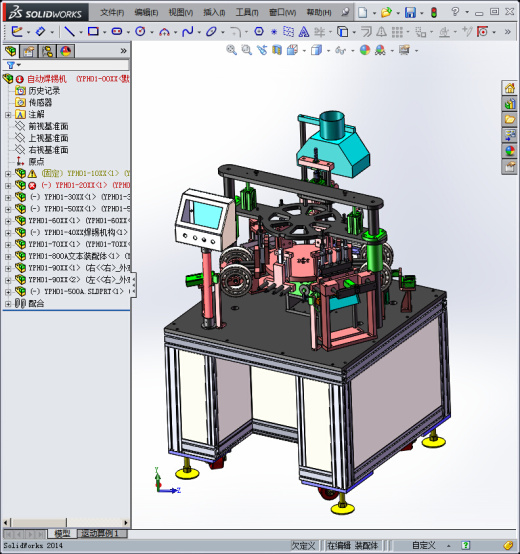Click the Save disk icon
This screenshot has height=554, width=520.
click(x=410, y=12)
